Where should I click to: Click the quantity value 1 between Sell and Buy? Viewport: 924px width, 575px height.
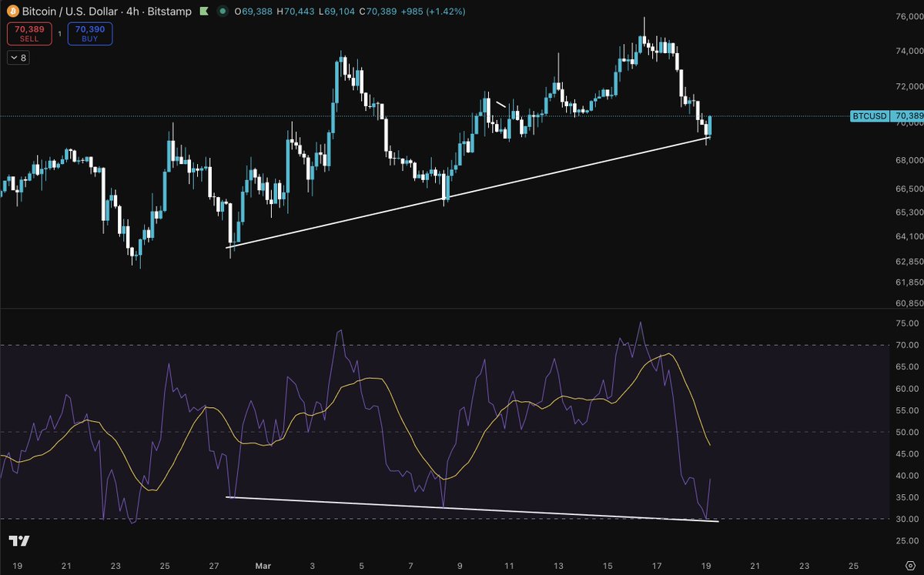tap(59, 33)
